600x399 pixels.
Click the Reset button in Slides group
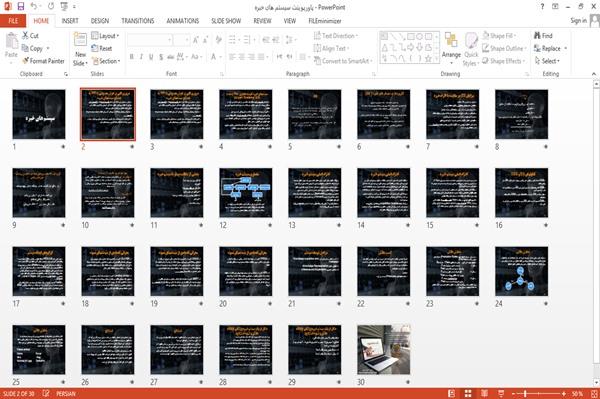[x=102, y=49]
